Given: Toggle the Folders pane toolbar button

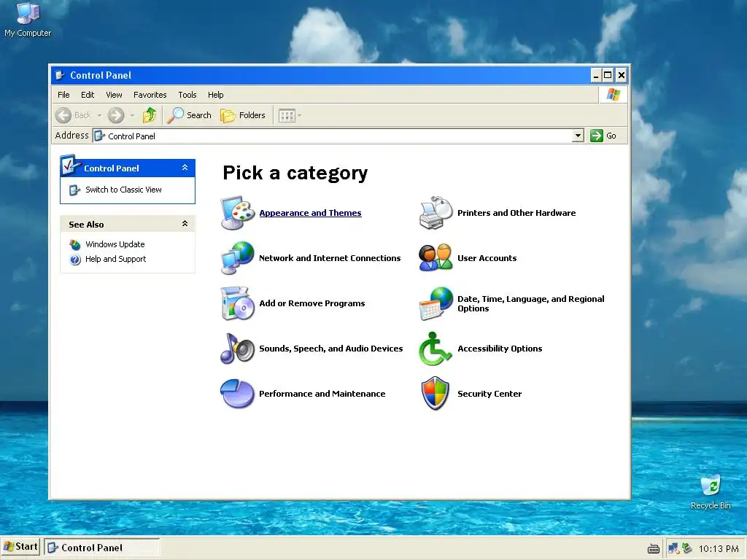Looking at the screenshot, I should 243,115.
